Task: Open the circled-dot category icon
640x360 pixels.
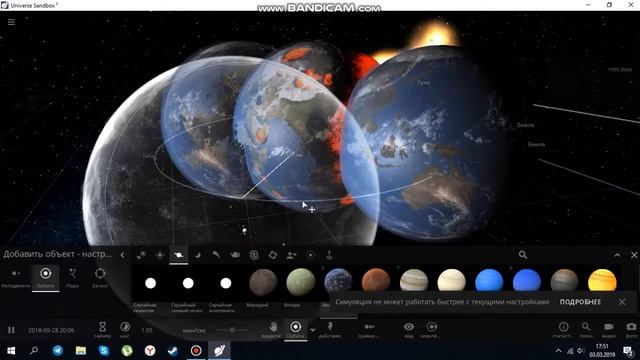Action: click(x=311, y=255)
